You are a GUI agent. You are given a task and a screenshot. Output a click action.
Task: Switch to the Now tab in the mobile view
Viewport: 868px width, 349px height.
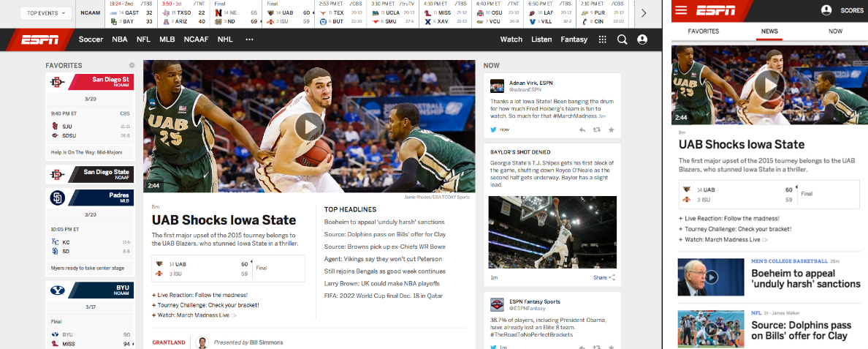click(835, 31)
